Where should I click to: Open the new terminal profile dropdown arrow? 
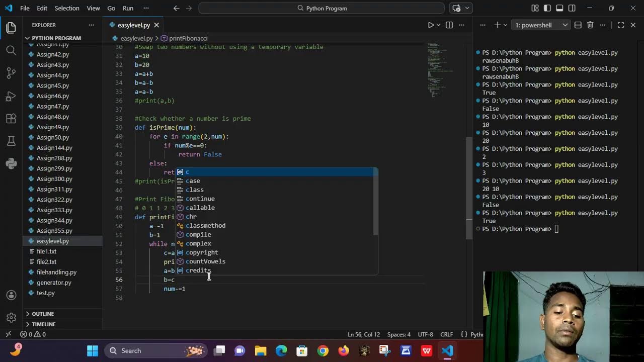[505, 25]
